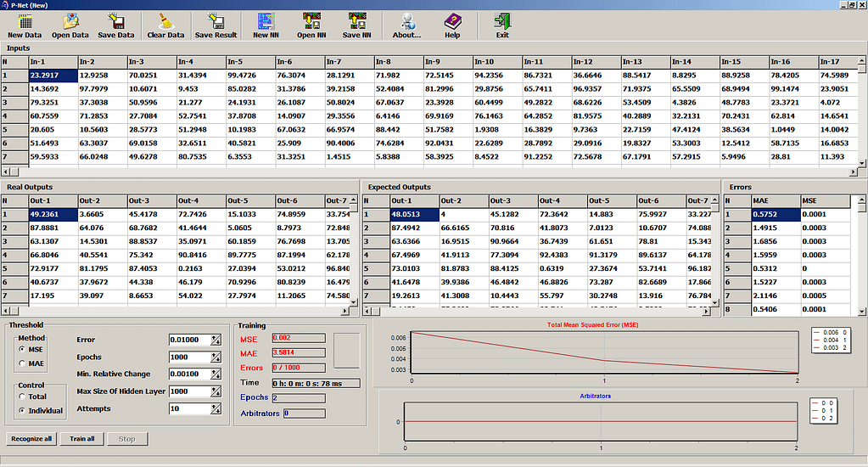Click the In-10 column header in Inputs
Image resolution: width=868 pixels, height=467 pixels.
click(497, 61)
